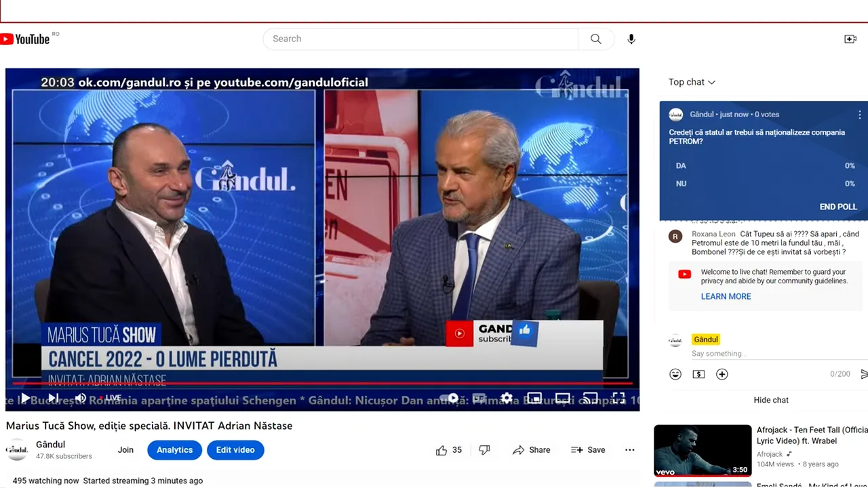Open the Top chat mode dropdown
The height and width of the screenshot is (488, 868).
(691, 82)
